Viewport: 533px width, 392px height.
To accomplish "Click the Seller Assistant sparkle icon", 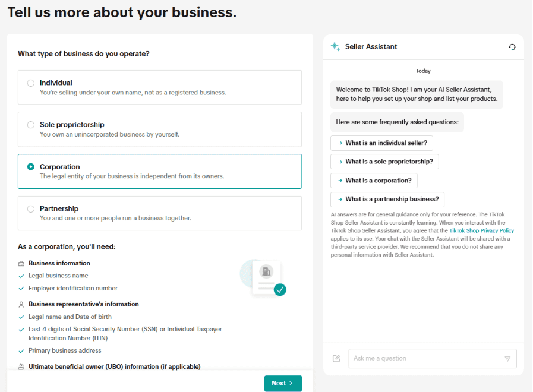I will pyautogui.click(x=335, y=46).
